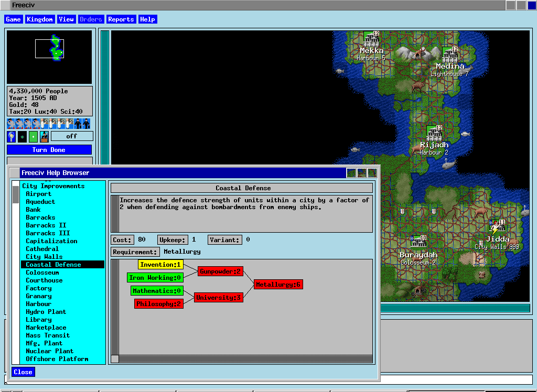Click the research lightbulb indicator icon
This screenshot has height=392, width=537.
[x=12, y=137]
